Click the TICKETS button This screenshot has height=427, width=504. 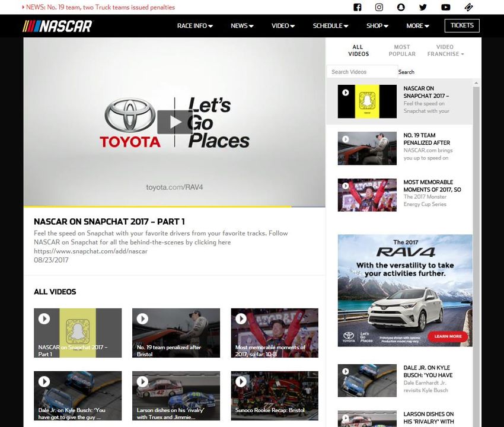pyautogui.click(x=462, y=26)
